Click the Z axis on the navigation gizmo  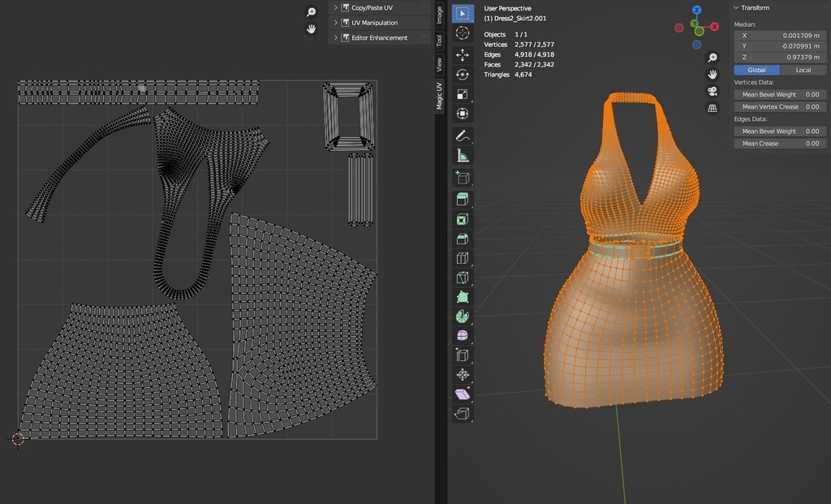pyautogui.click(x=696, y=9)
